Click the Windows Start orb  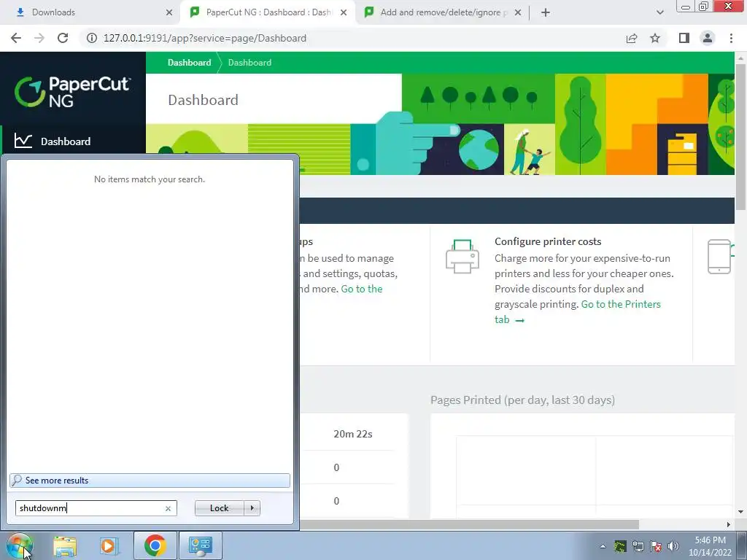tap(19, 546)
